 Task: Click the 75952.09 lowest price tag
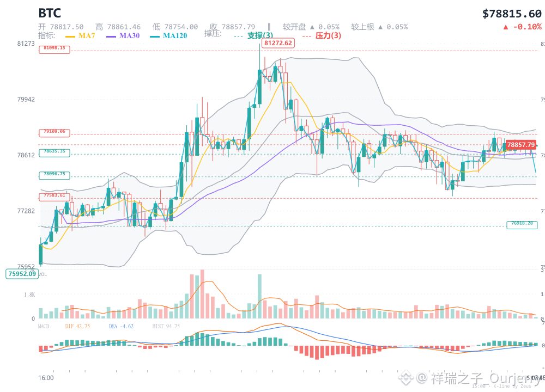tap(22, 274)
